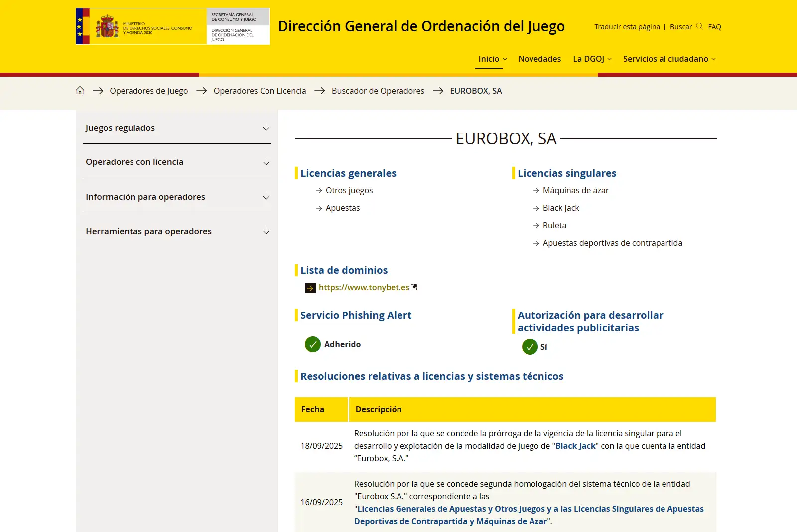Click the search magnifier icon
Image resolution: width=797 pixels, height=532 pixels.
699,26
